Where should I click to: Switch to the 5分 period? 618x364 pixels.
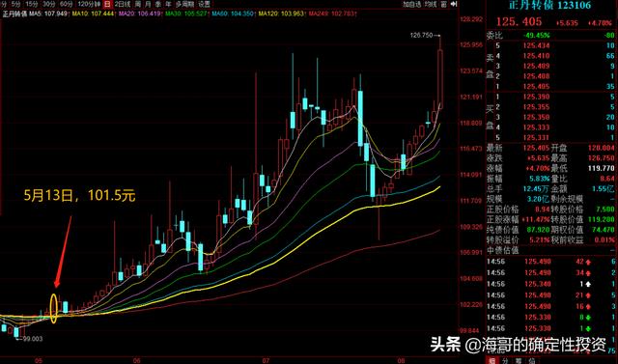tap(15, 4)
